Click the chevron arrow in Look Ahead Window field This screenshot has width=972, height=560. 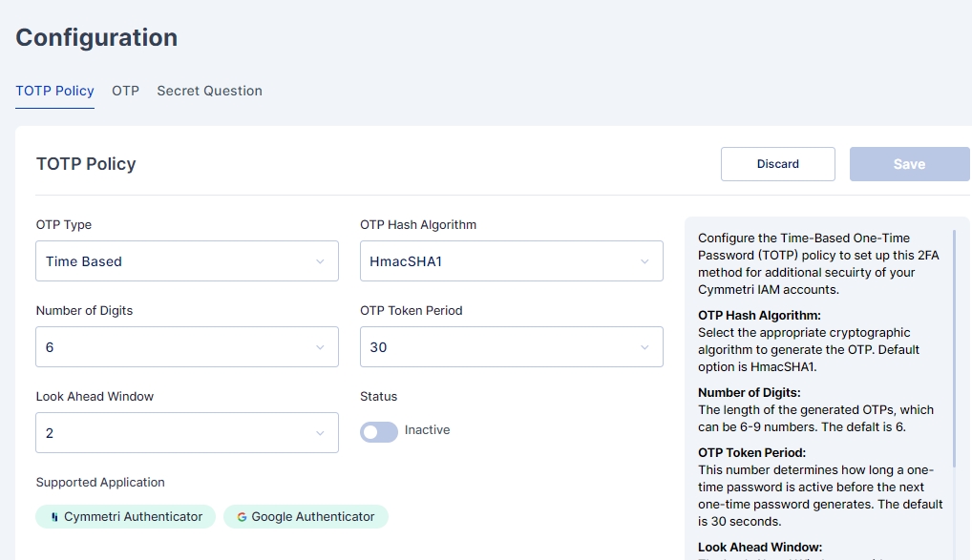tap(320, 433)
